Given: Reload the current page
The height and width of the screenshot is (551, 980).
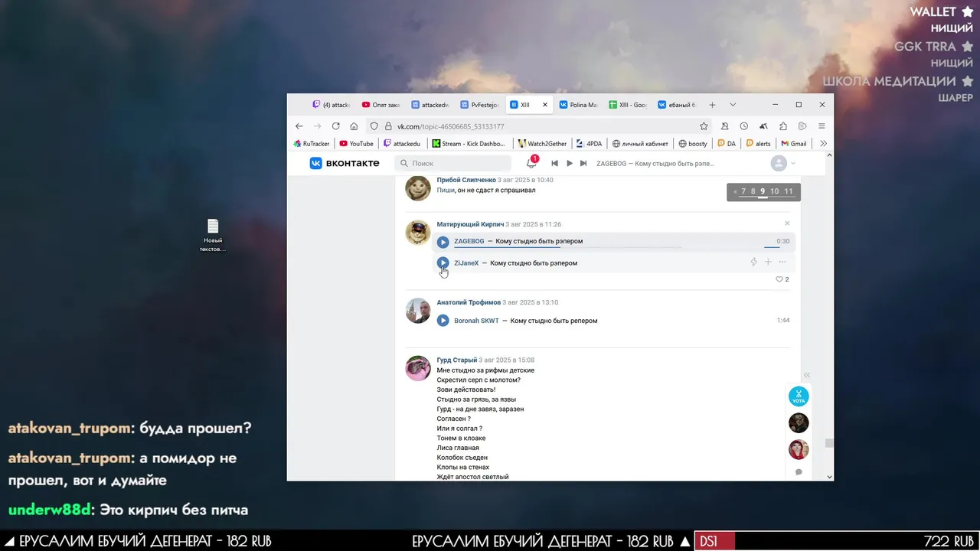Looking at the screenshot, I should point(335,126).
